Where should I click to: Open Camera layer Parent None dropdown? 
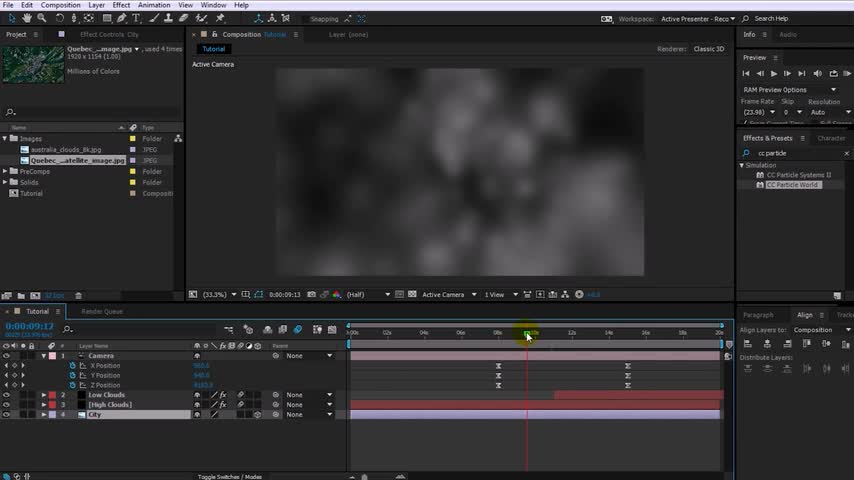[309, 356]
